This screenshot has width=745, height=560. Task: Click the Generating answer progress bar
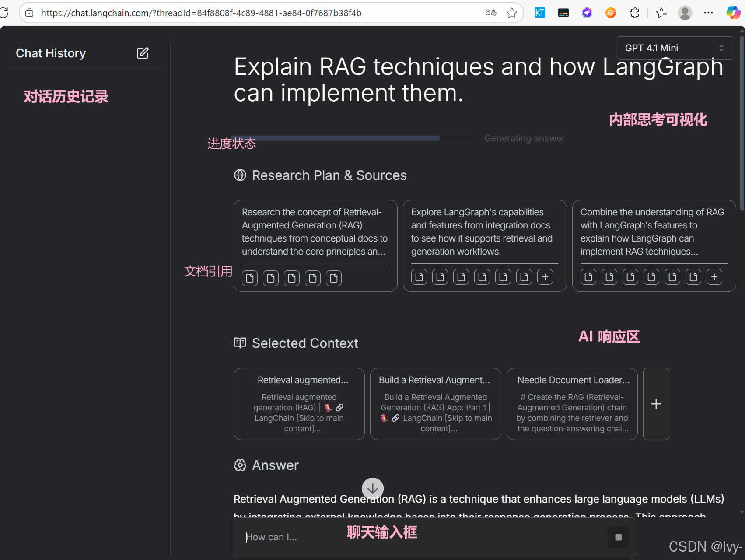coord(354,138)
